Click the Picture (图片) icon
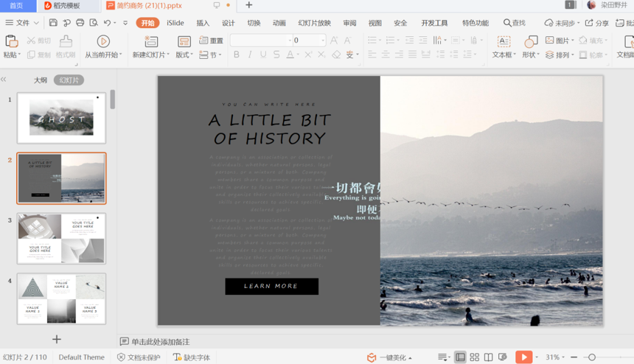 pos(549,40)
